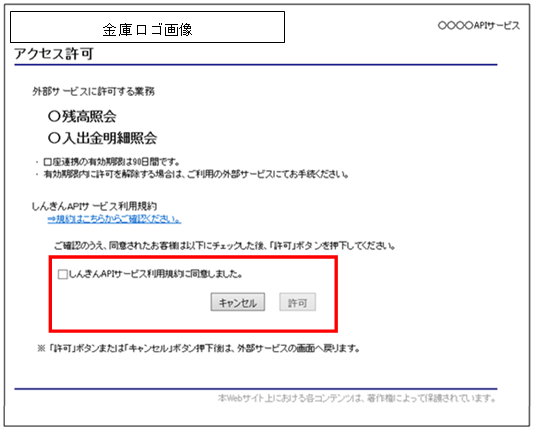533x429 pixels.
Task: Click the キャンセル button
Action: pos(238,302)
